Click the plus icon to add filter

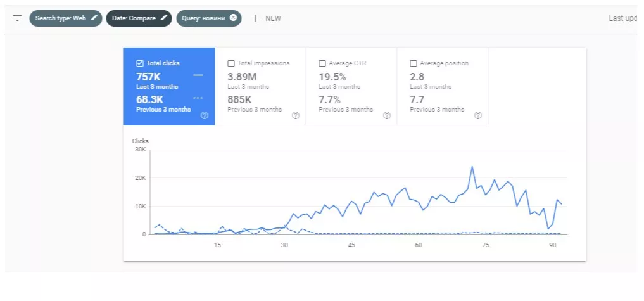255,18
